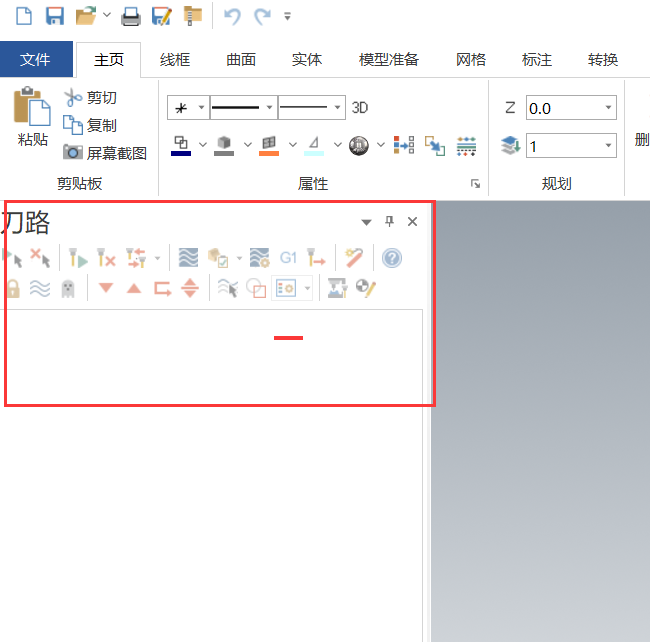The width and height of the screenshot is (650, 642).
Task: Open the 文件 menu
Action: point(36,59)
